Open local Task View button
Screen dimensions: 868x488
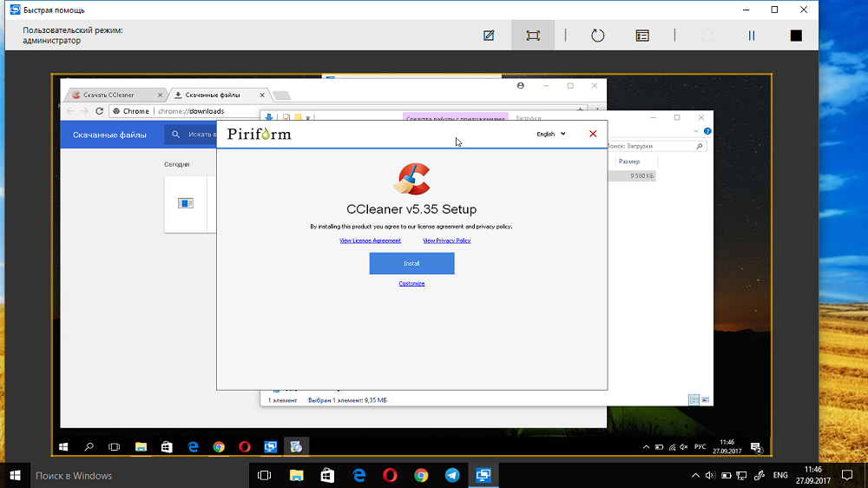click(265, 475)
